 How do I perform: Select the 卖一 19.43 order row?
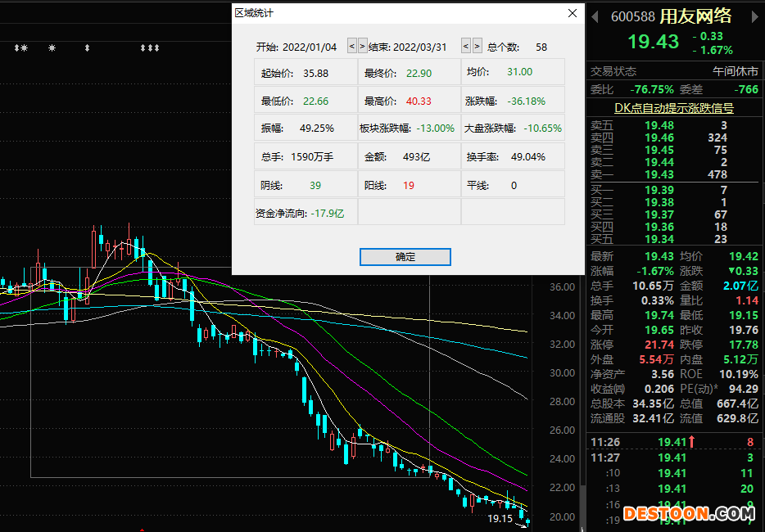[674, 174]
